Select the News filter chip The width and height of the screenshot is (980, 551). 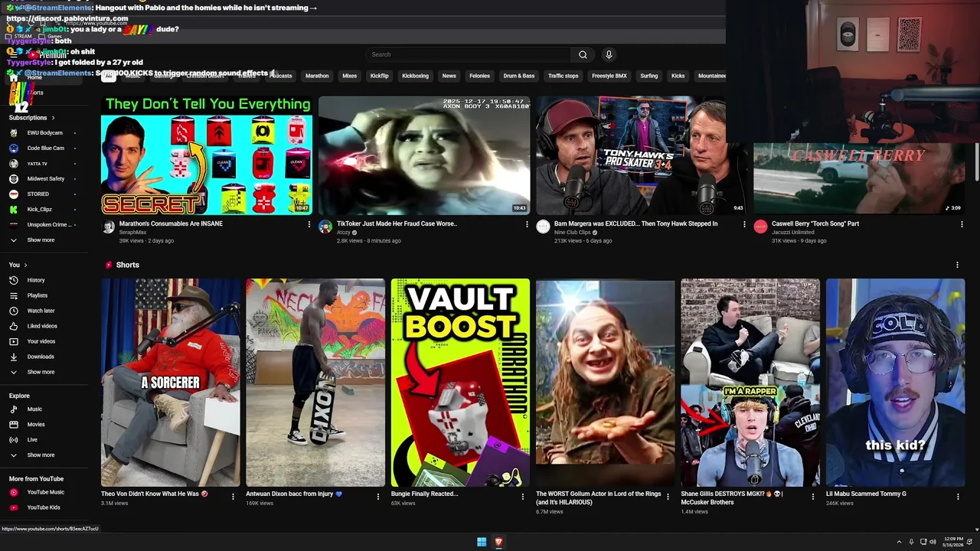point(449,76)
